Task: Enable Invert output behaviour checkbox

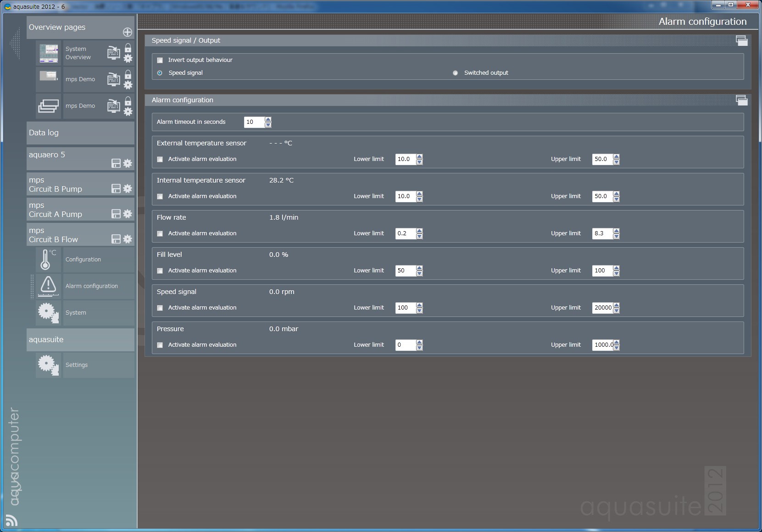Action: pos(160,60)
